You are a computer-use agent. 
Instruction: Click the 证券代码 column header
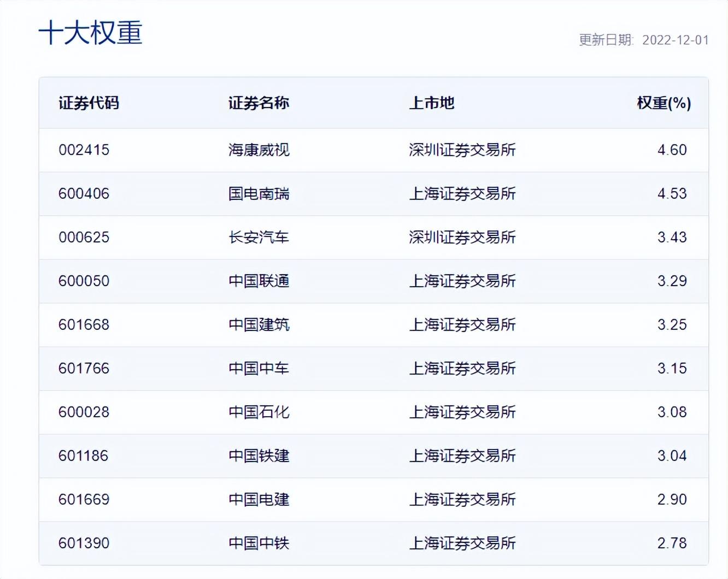coord(89,103)
